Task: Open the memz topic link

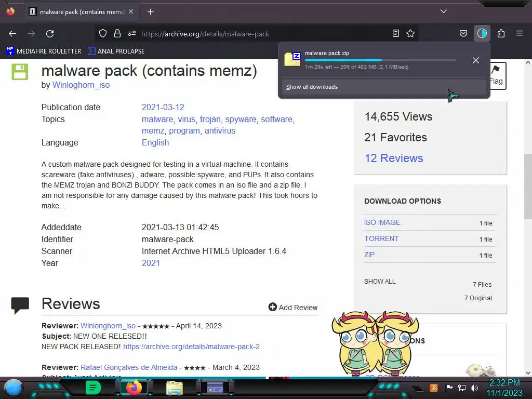Action: coord(153,130)
